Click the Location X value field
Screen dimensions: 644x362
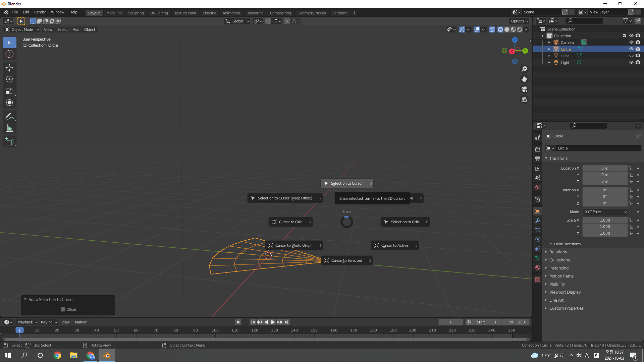604,168
